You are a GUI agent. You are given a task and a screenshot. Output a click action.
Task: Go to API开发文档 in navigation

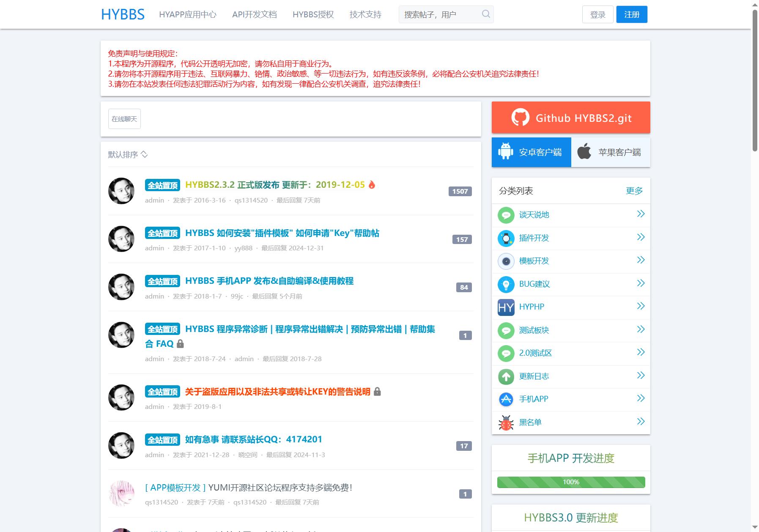click(255, 14)
